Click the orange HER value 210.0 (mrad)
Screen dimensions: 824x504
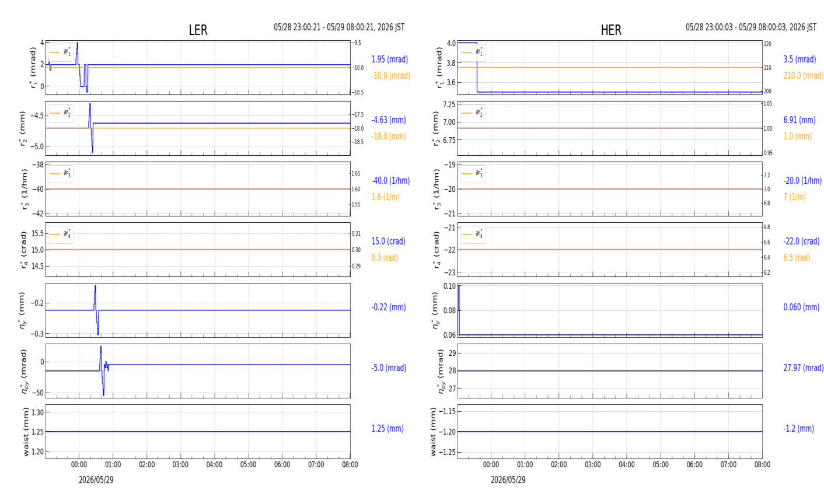point(804,76)
